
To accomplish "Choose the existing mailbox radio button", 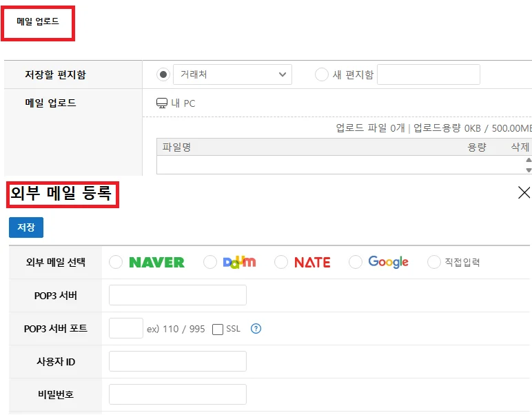I will (163, 74).
